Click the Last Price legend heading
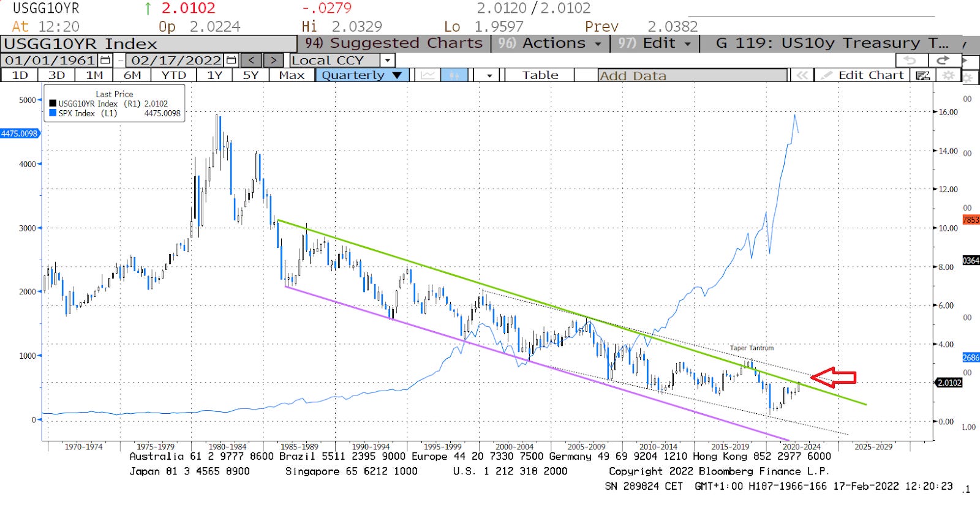 [x=114, y=94]
